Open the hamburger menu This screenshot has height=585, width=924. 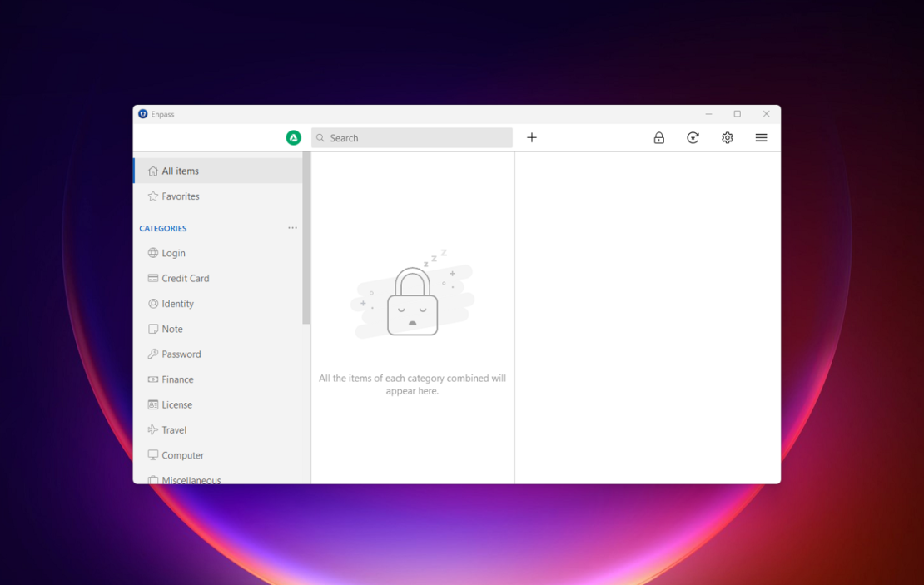pos(761,138)
